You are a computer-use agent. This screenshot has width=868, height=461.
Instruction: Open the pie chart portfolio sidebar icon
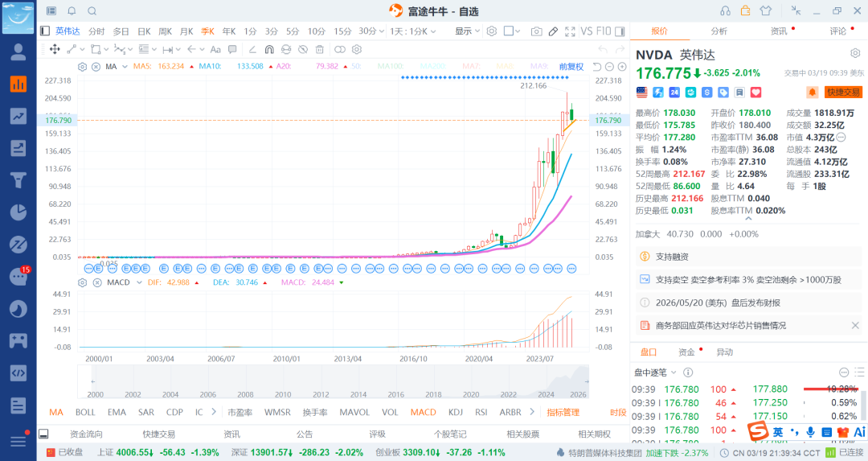pos(18,212)
